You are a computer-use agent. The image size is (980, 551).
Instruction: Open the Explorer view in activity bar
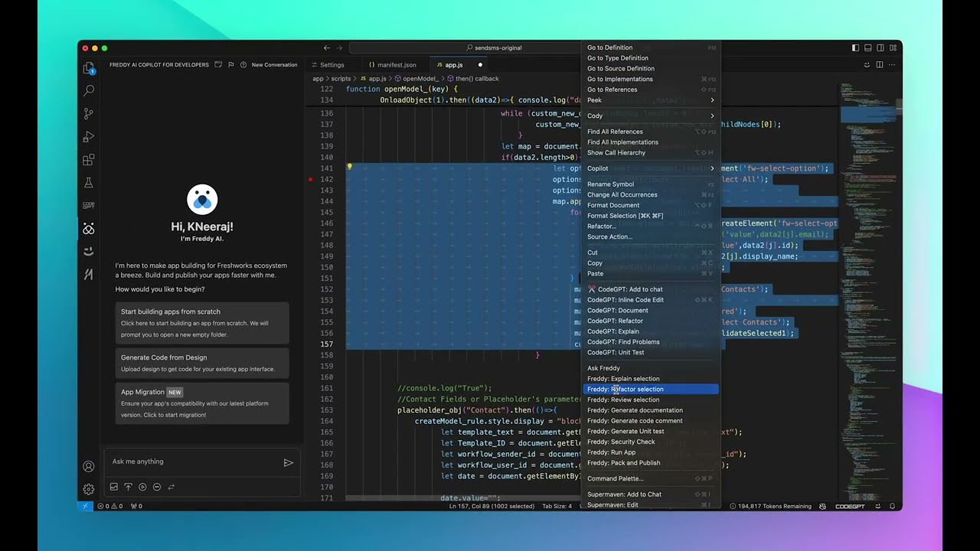(x=89, y=68)
